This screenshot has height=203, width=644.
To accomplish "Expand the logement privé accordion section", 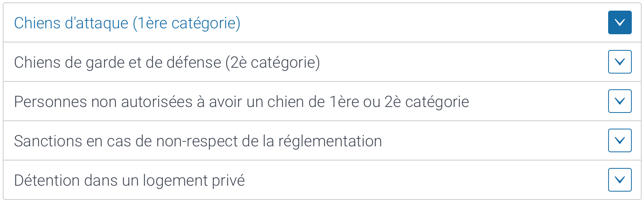I will [x=322, y=180].
